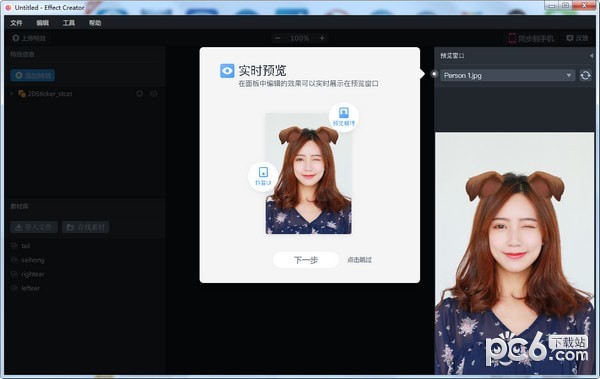Open the 在线素材 online assets button

coord(86,227)
